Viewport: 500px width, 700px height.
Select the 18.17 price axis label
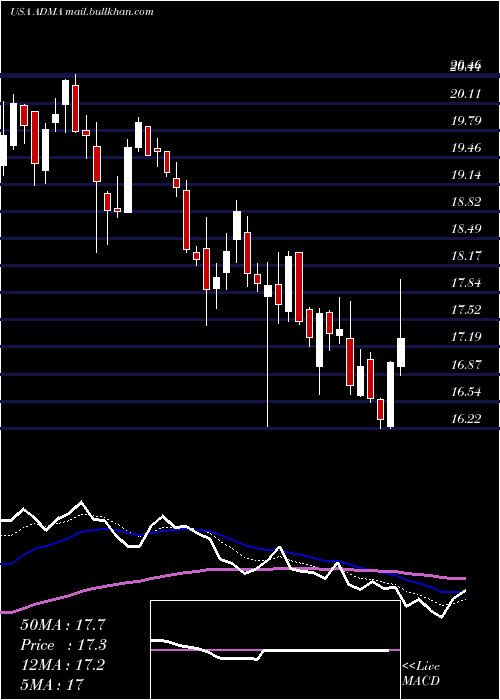click(466, 256)
